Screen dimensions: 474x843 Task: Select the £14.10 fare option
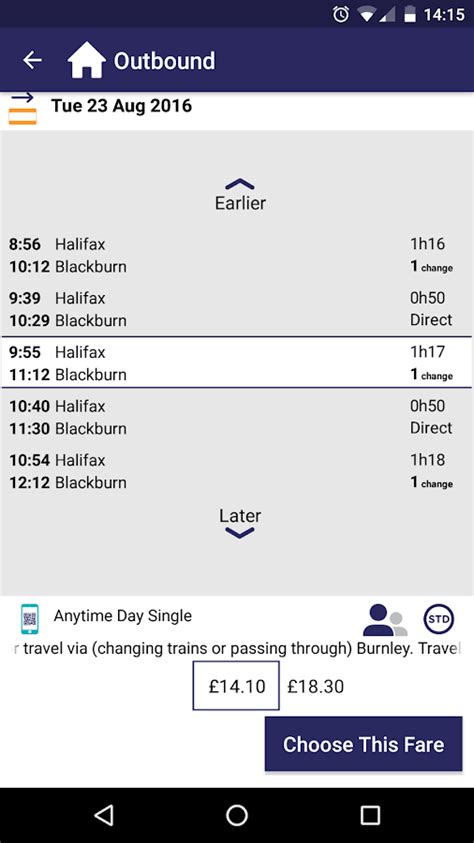[236, 686]
